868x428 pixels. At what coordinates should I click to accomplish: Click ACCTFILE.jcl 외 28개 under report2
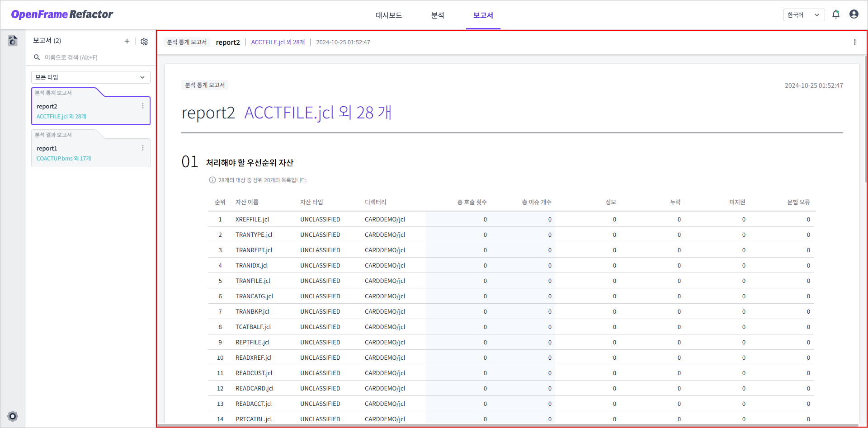click(x=61, y=117)
